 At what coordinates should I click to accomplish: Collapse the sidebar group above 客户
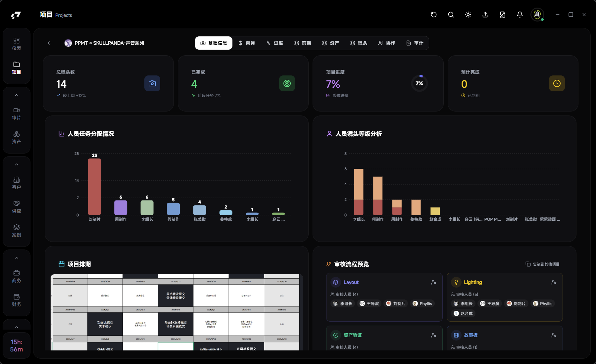click(x=17, y=165)
